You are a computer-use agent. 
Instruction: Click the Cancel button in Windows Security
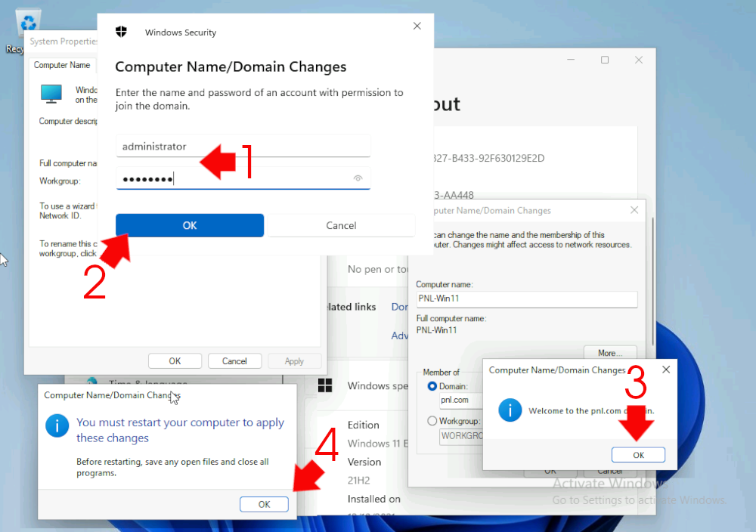(342, 225)
